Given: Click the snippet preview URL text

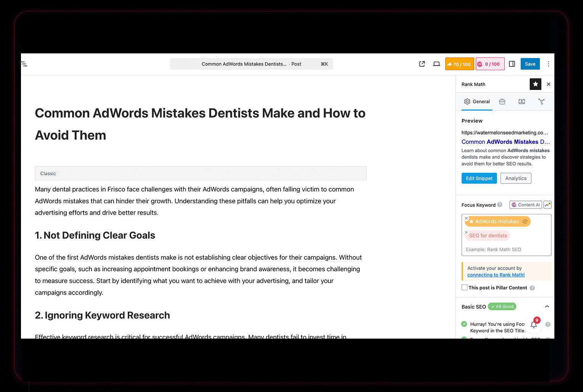Looking at the screenshot, I should tap(505, 133).
